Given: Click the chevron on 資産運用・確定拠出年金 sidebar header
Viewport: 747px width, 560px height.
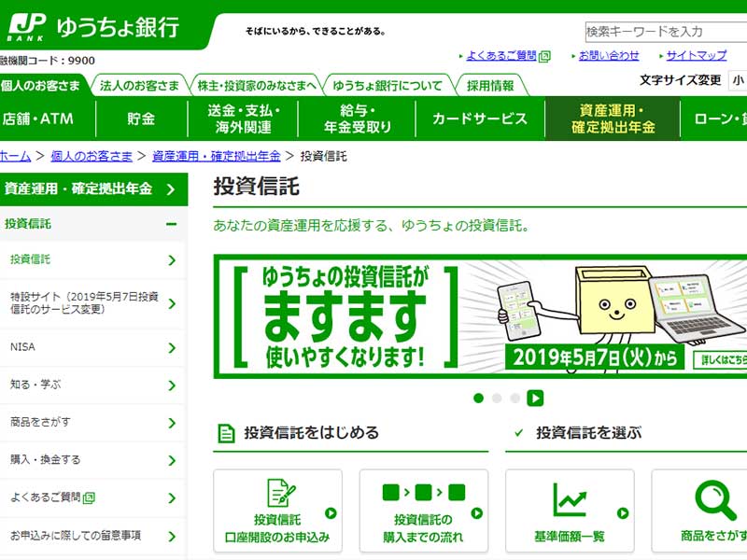Looking at the screenshot, I should (x=171, y=189).
